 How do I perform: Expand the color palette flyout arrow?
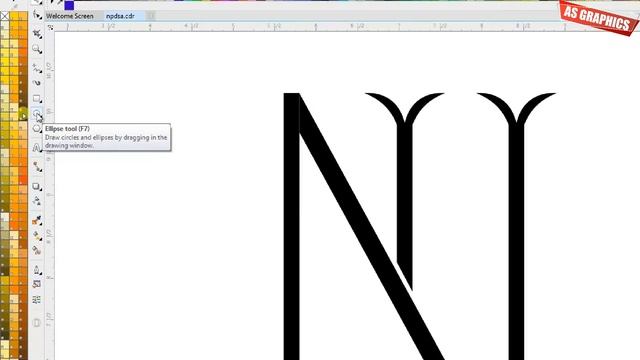tap(23, 116)
